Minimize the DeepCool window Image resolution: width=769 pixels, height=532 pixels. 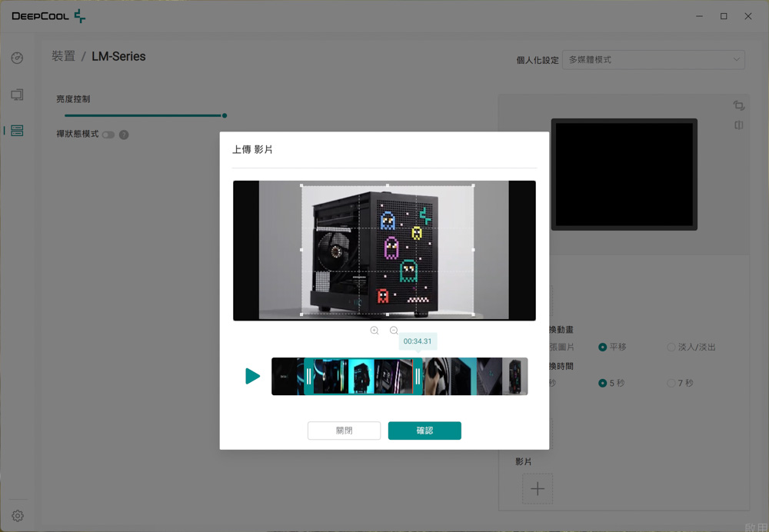[x=699, y=16]
